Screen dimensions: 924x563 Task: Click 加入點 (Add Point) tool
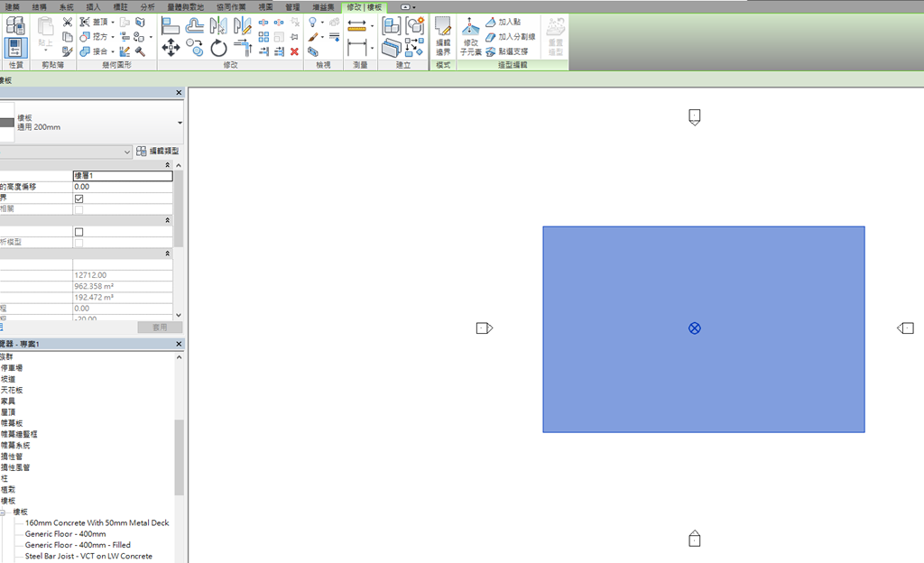click(x=504, y=22)
